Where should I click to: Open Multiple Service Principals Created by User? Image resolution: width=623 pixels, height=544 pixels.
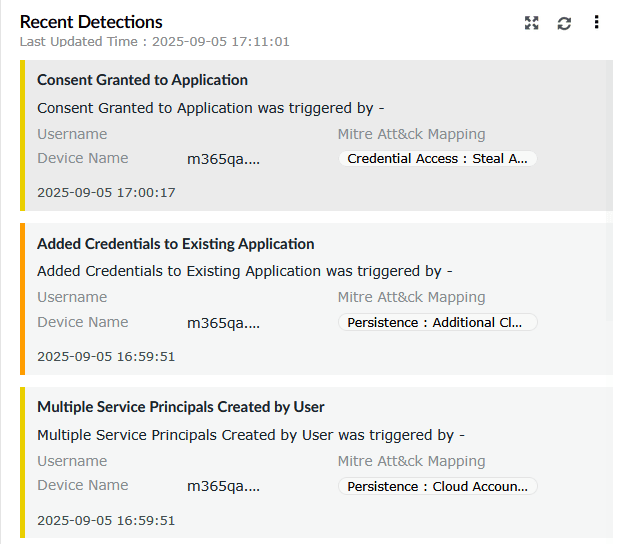tap(180, 407)
